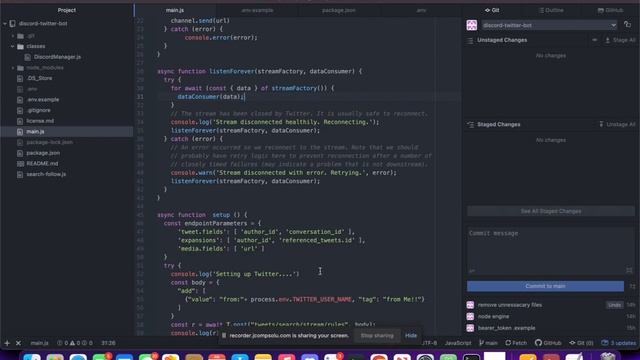Click the Stage All button
The height and width of the screenshot is (360, 640).
[620, 40]
